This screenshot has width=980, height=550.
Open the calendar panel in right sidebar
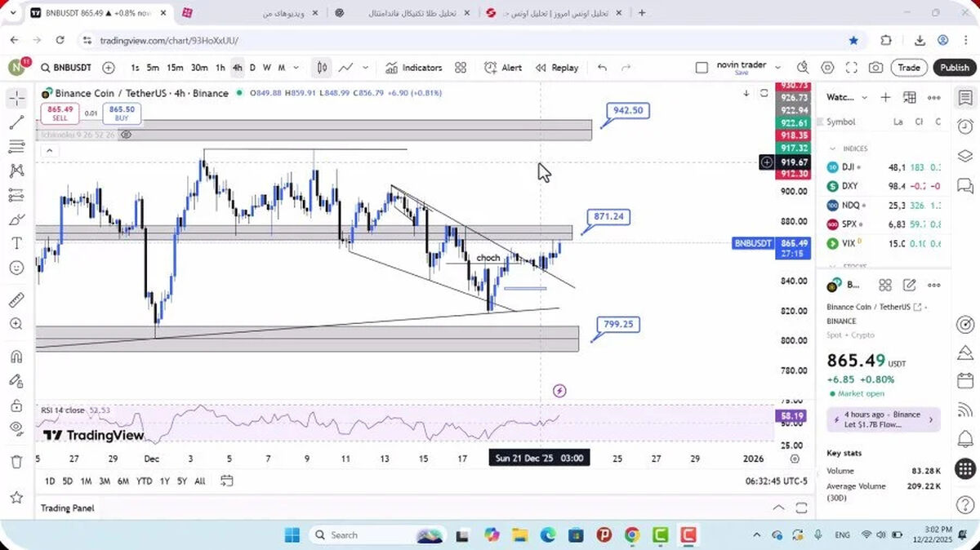click(x=964, y=381)
